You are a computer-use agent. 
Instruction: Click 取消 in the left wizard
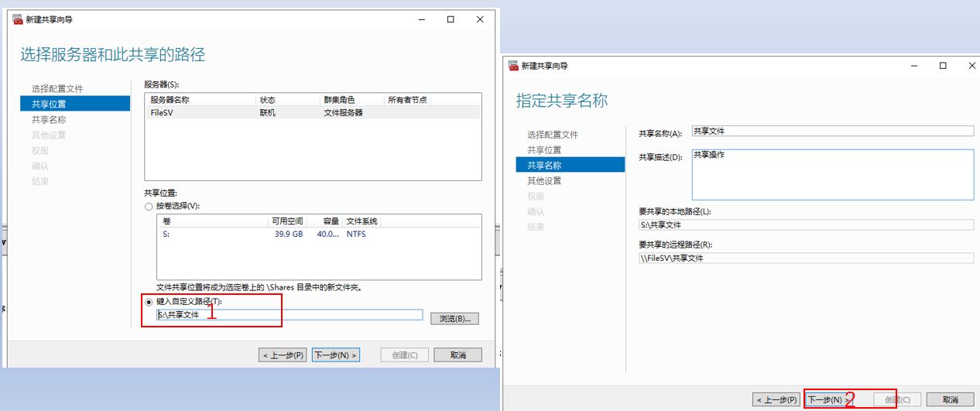pyautogui.click(x=457, y=355)
